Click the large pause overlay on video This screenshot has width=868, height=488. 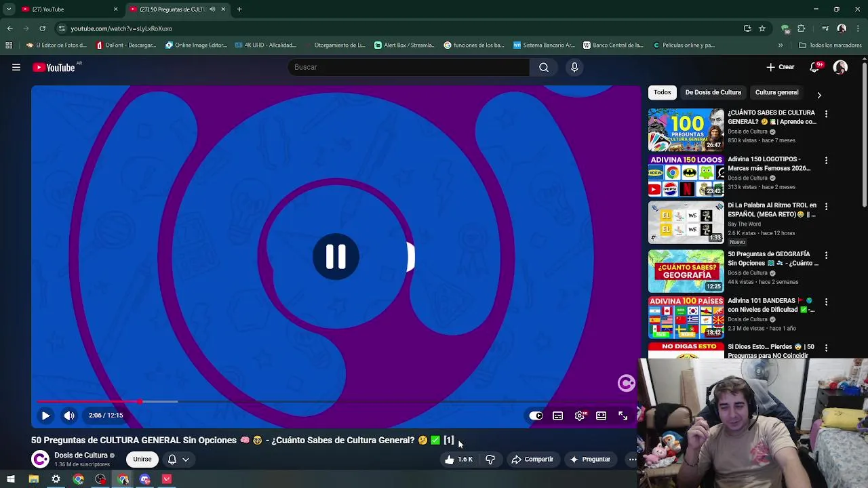336,257
